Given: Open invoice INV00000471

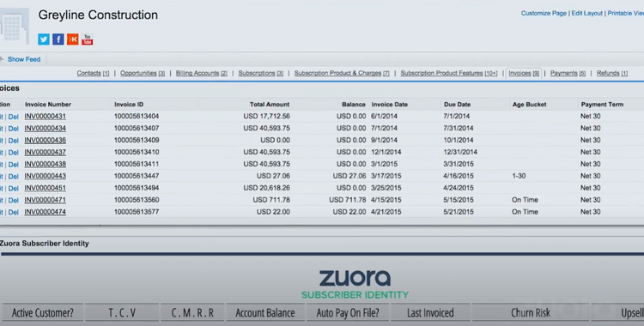Looking at the screenshot, I should pos(46,200).
